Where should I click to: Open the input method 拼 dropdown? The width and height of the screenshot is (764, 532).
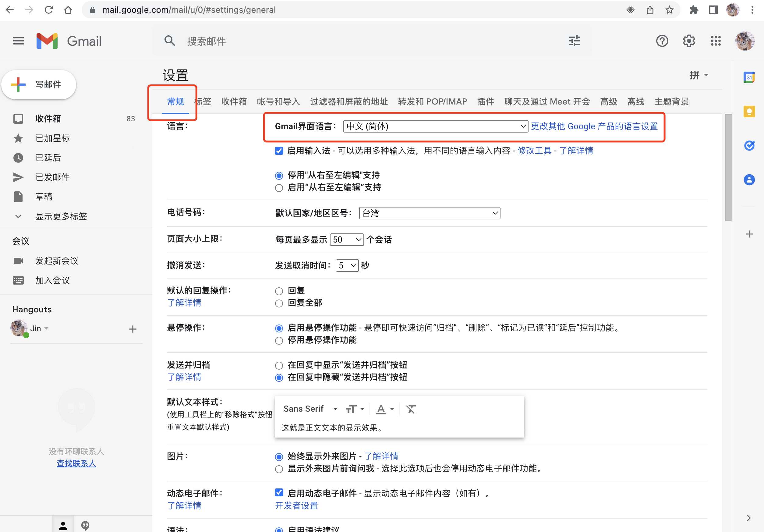pos(699,75)
